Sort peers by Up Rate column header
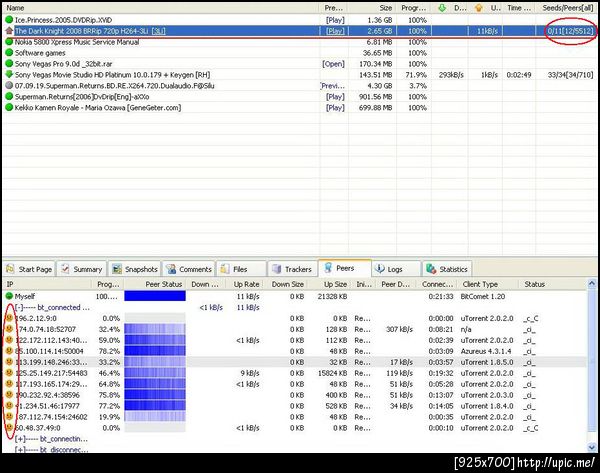The height and width of the screenshot is (473, 600). pyautogui.click(x=244, y=284)
